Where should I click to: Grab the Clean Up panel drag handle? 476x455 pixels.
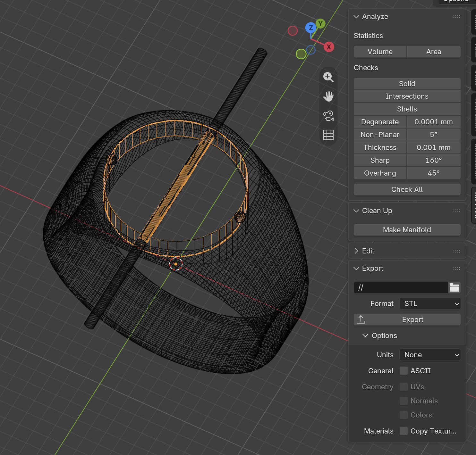click(x=457, y=211)
